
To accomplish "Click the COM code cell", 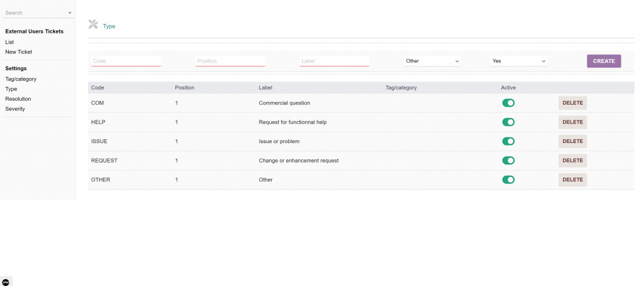I will 97,103.
